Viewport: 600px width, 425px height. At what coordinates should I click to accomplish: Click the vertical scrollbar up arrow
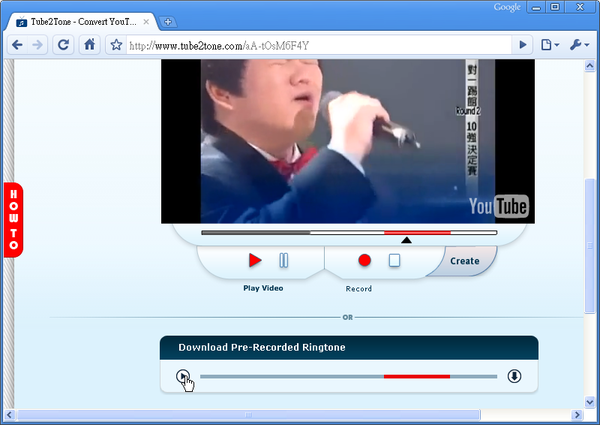click(x=590, y=66)
